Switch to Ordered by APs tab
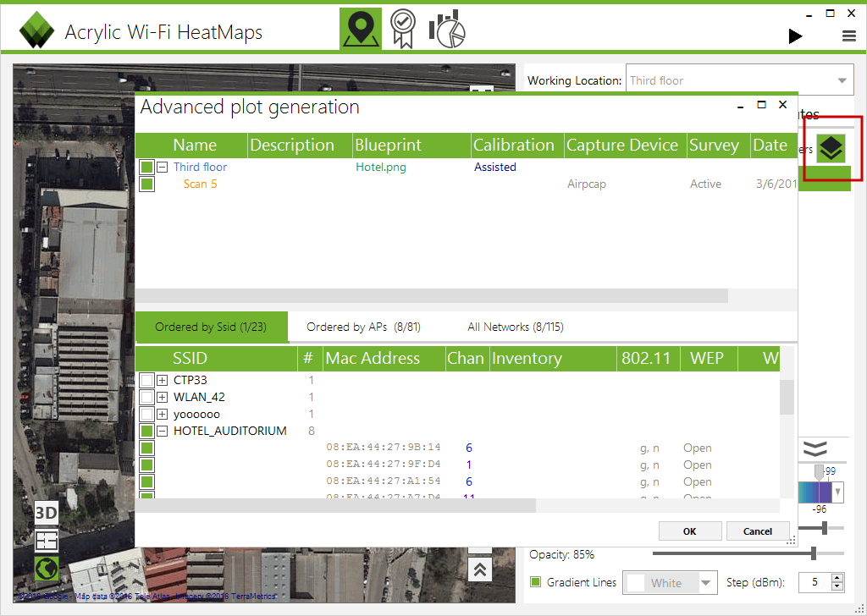The image size is (867, 616). click(364, 327)
